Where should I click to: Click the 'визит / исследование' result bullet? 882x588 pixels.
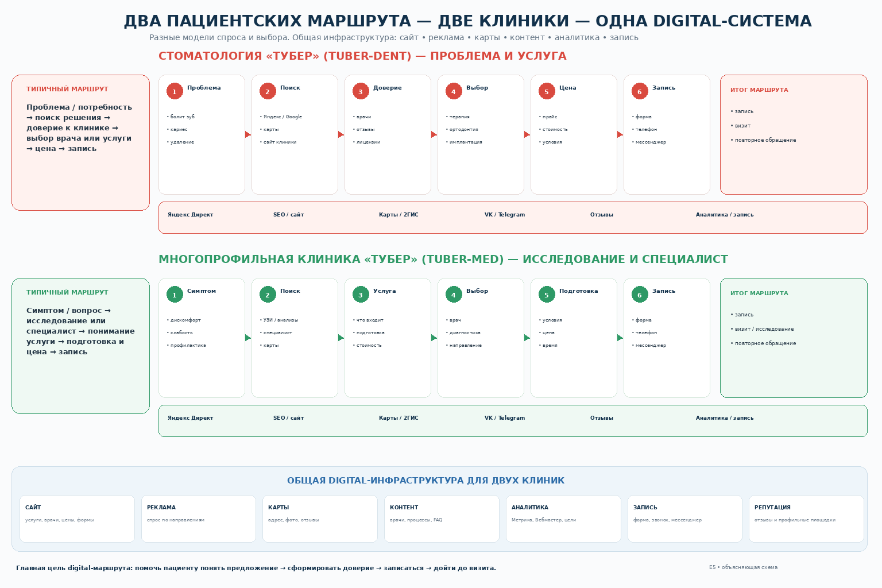762,329
